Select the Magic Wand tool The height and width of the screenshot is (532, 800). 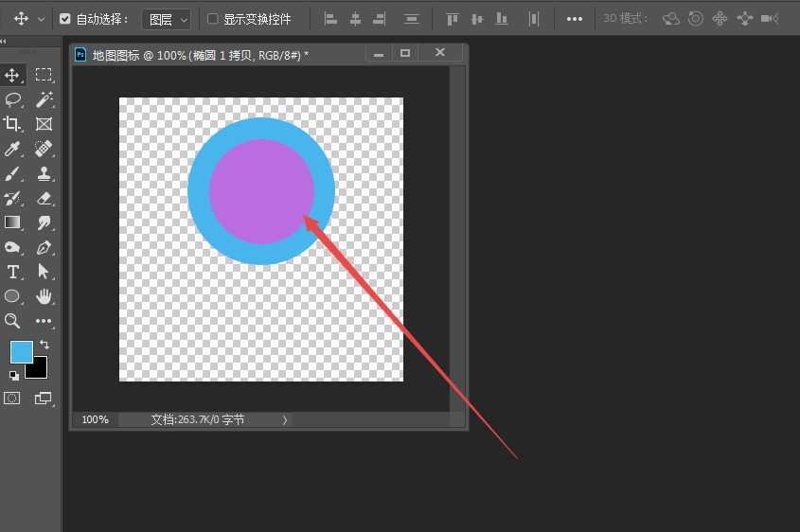(x=44, y=99)
